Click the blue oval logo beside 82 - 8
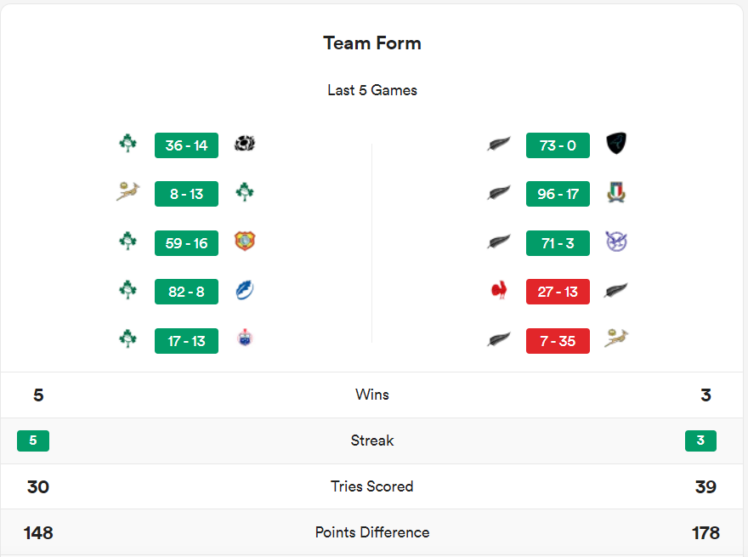Image resolution: width=748 pixels, height=557 pixels. click(x=244, y=290)
